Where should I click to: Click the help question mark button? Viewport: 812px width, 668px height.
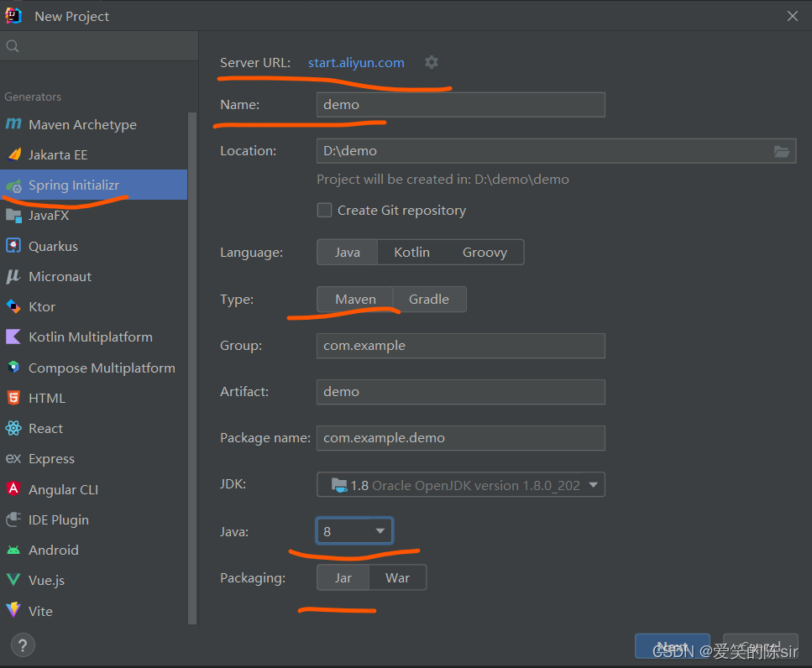pos(23,645)
